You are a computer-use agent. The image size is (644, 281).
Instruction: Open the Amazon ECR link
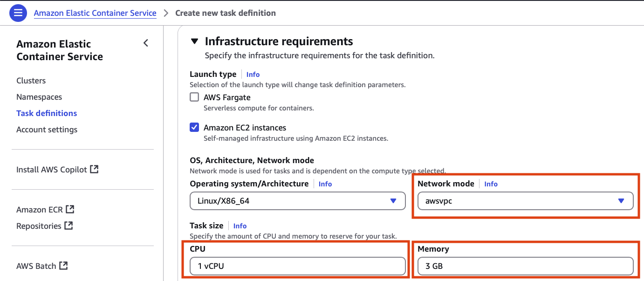(40, 210)
